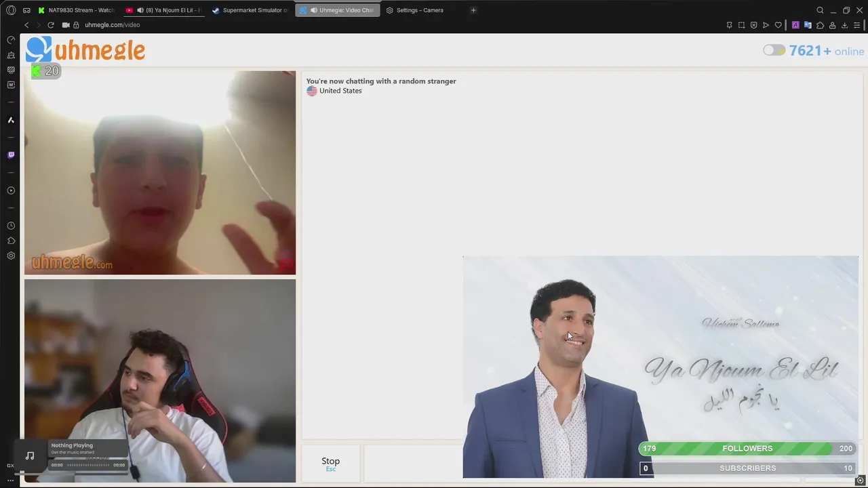Open the tab search magnifier
The width and height of the screenshot is (868, 488).
pyautogui.click(x=820, y=10)
